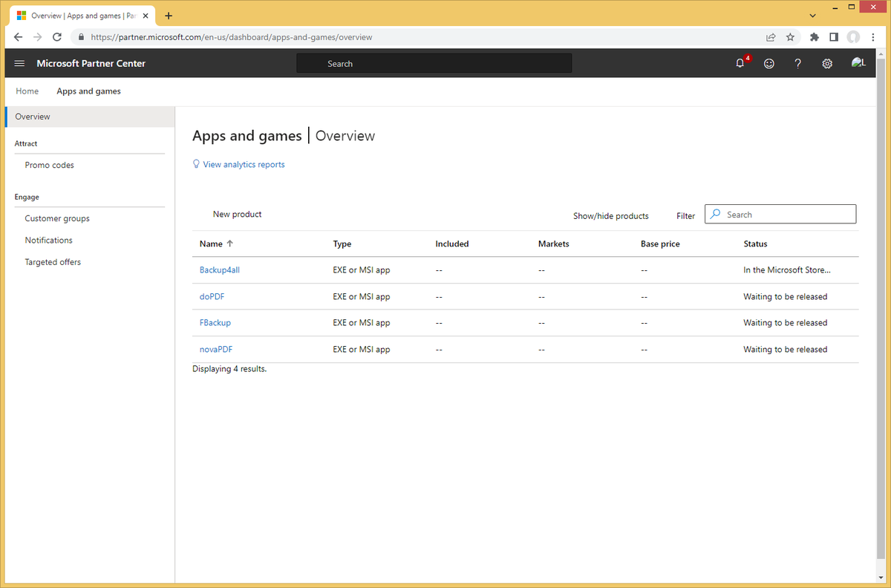This screenshot has height=588, width=891.
Task: Click the share page icon
Action: (771, 37)
